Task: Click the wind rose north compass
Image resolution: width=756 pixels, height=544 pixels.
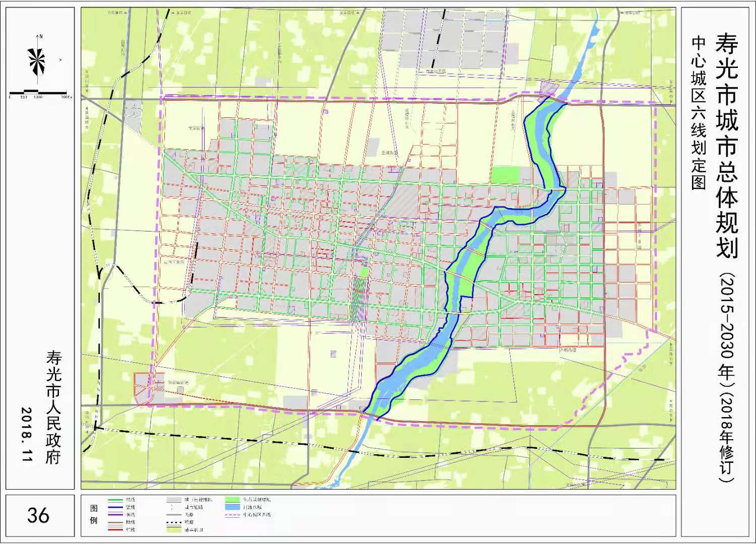Action: 38,60
